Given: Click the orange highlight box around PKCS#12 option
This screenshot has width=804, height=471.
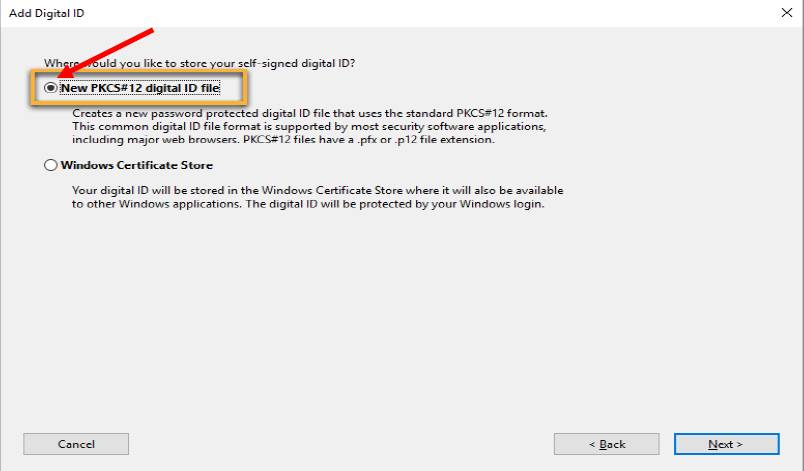Looking at the screenshot, I should 138,88.
